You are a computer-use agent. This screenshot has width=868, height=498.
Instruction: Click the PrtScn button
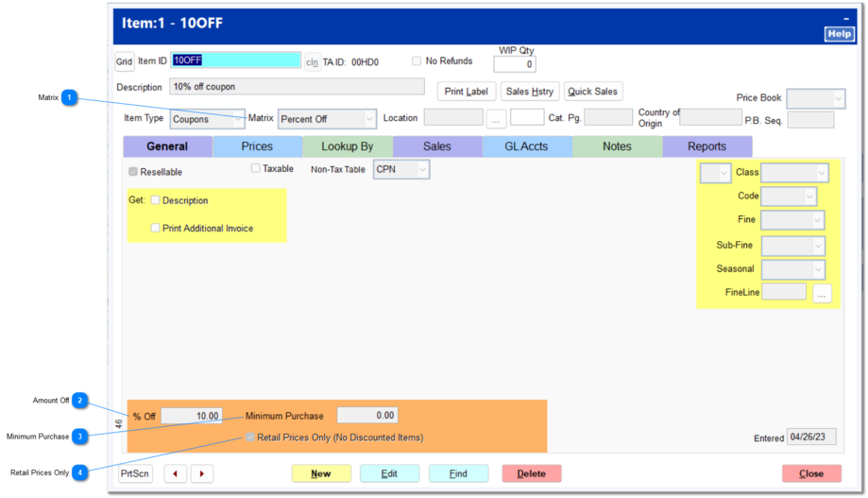click(135, 473)
